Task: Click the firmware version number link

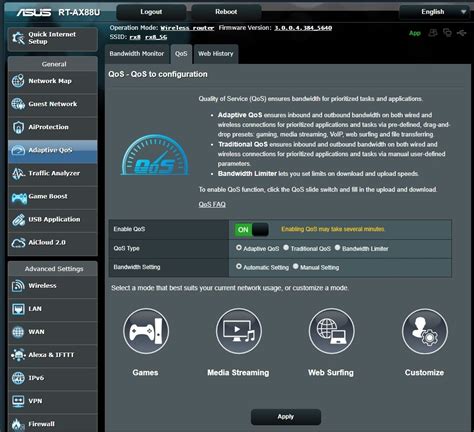Action: [x=303, y=28]
